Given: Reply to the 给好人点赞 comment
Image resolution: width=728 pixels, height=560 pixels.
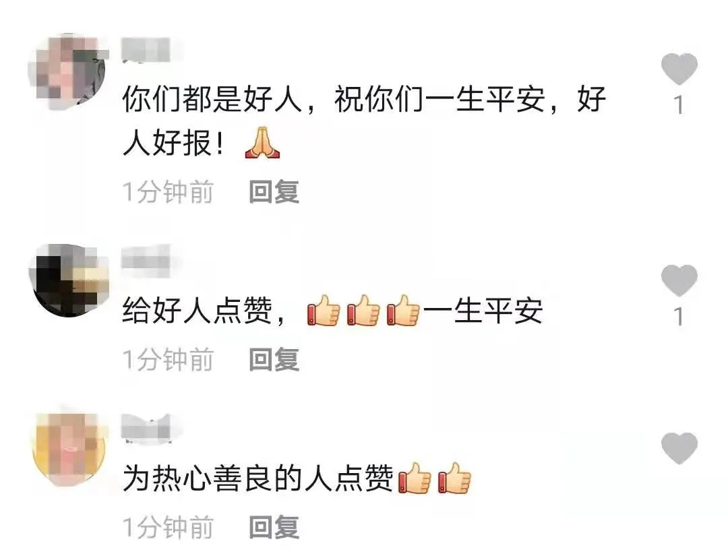Looking at the screenshot, I should coord(274,359).
